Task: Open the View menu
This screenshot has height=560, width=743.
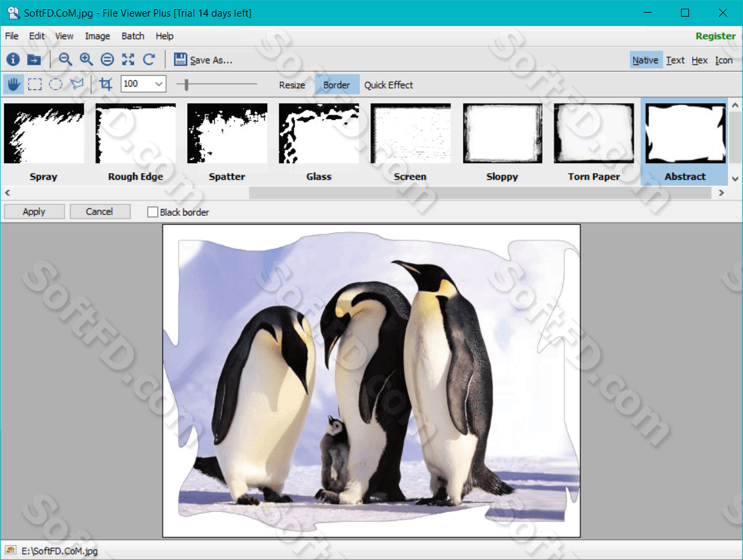Action: 64,36
